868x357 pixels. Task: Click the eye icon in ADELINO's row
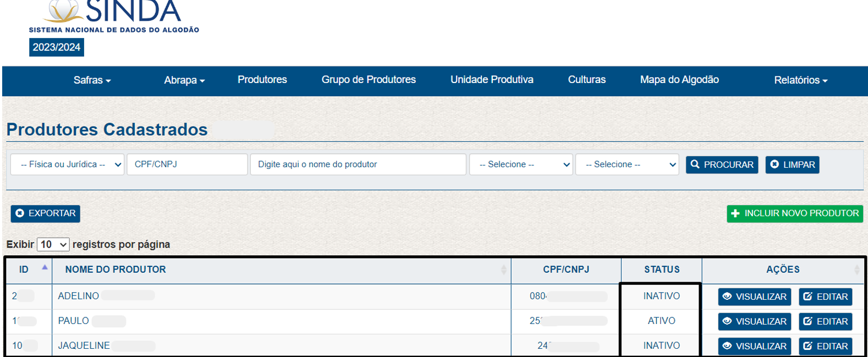coord(727,296)
